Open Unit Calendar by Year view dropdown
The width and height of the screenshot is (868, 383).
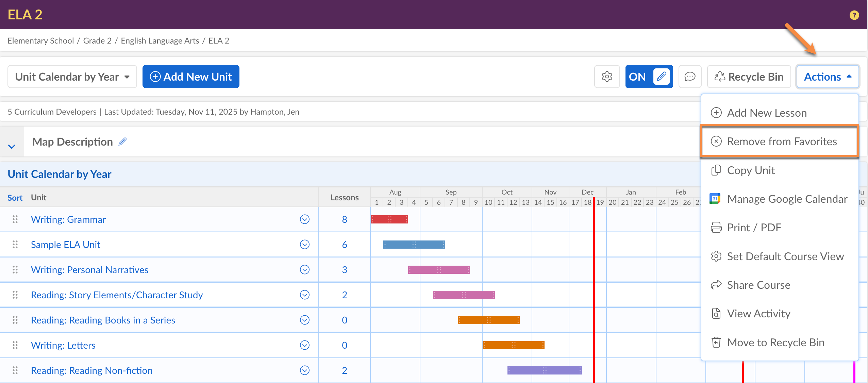pos(72,77)
